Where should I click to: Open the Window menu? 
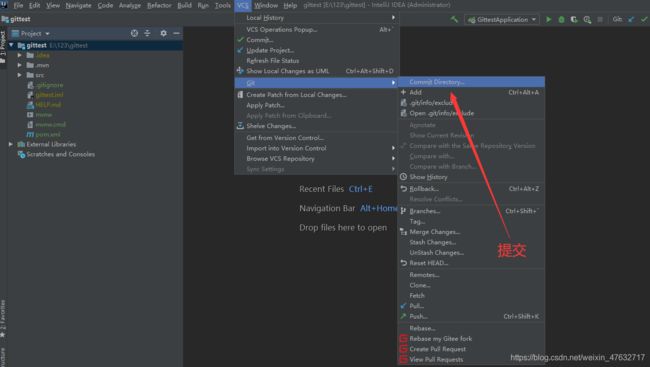point(266,5)
